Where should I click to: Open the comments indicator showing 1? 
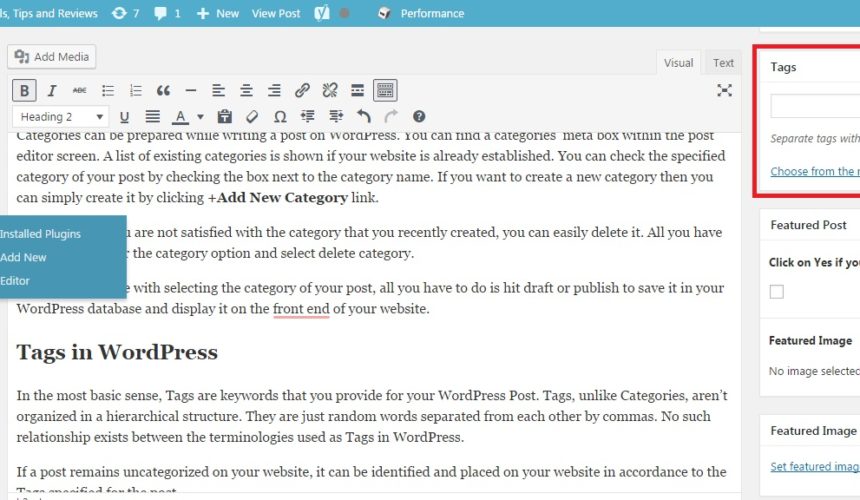point(167,13)
